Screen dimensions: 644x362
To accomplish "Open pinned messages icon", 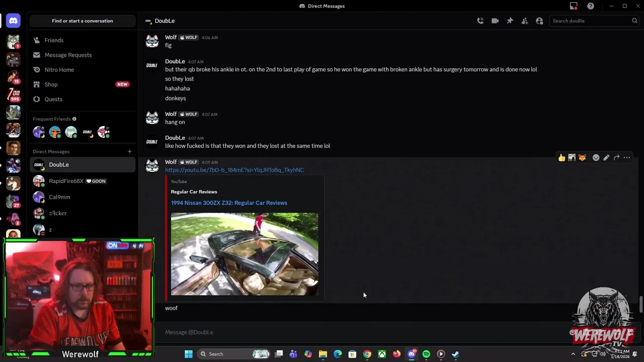I will pos(510,21).
